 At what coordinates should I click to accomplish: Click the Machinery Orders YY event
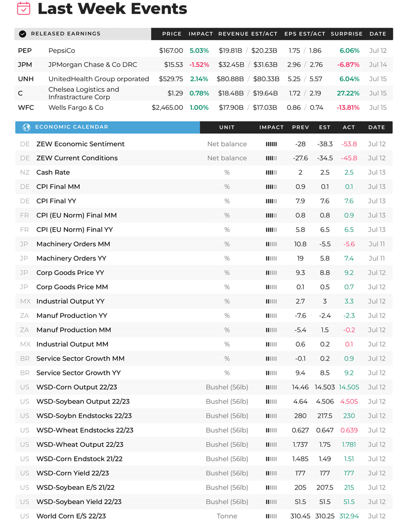coord(72,259)
